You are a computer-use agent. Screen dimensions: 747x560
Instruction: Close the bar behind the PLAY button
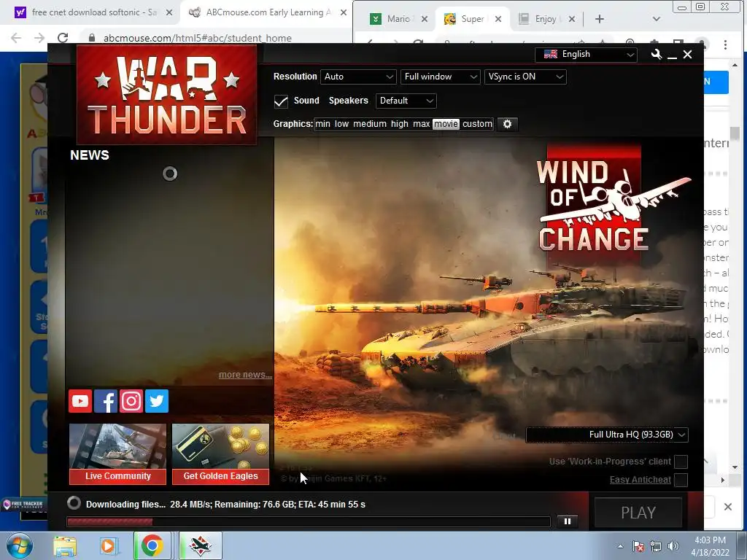coord(727,507)
